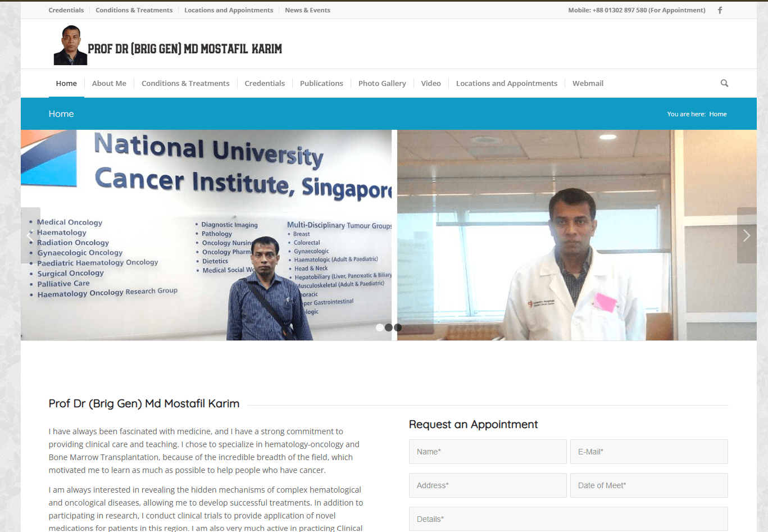This screenshot has width=768, height=532.
Task: Click the Request an Appointment heading
Action: [x=473, y=425]
